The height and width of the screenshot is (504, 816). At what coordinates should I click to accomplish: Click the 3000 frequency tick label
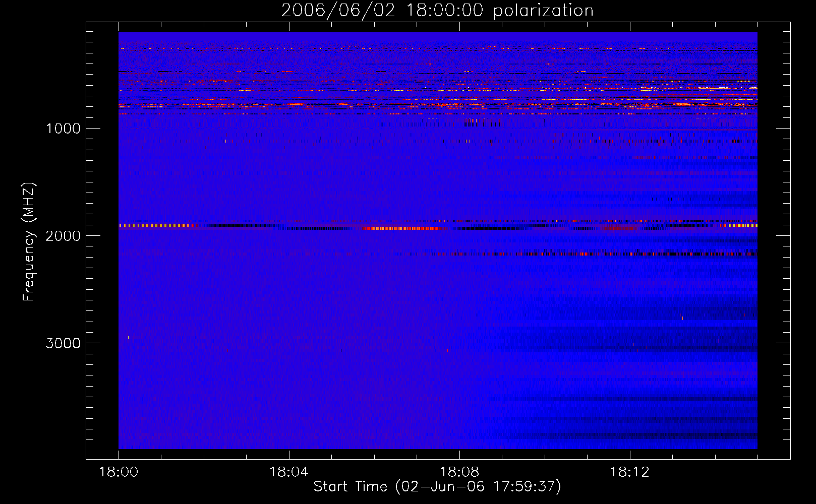(x=63, y=343)
